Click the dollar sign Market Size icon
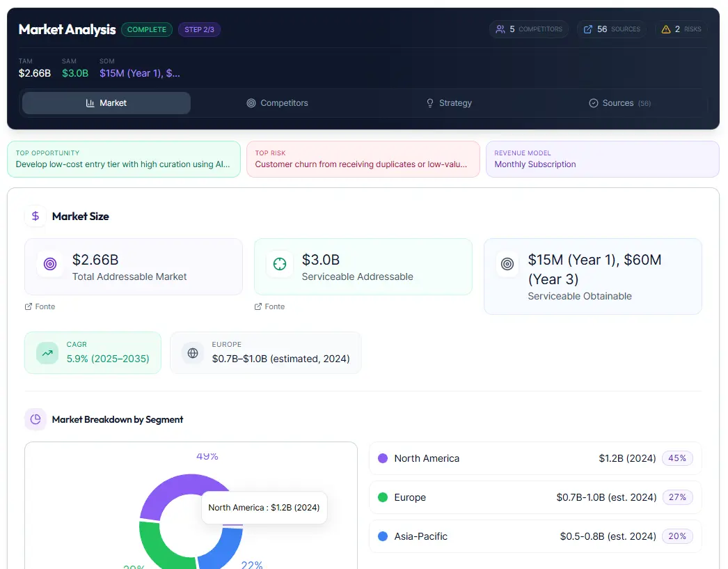Viewport: 728px width, 569px height. click(35, 217)
